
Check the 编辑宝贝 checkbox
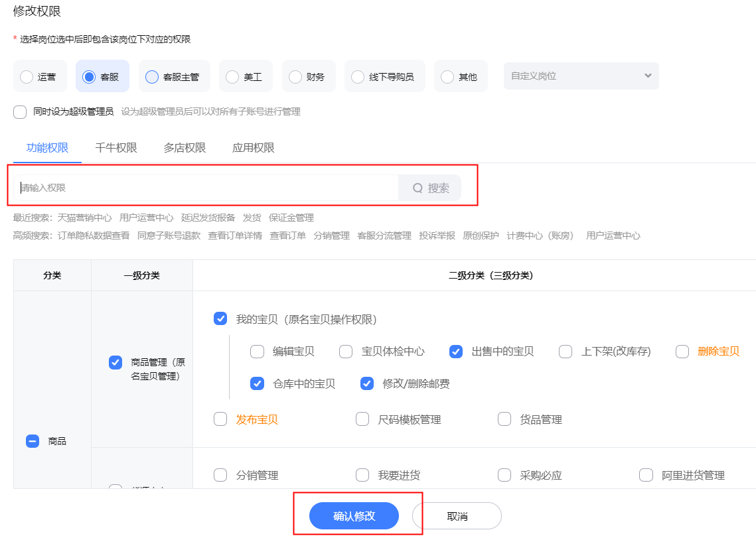click(257, 352)
